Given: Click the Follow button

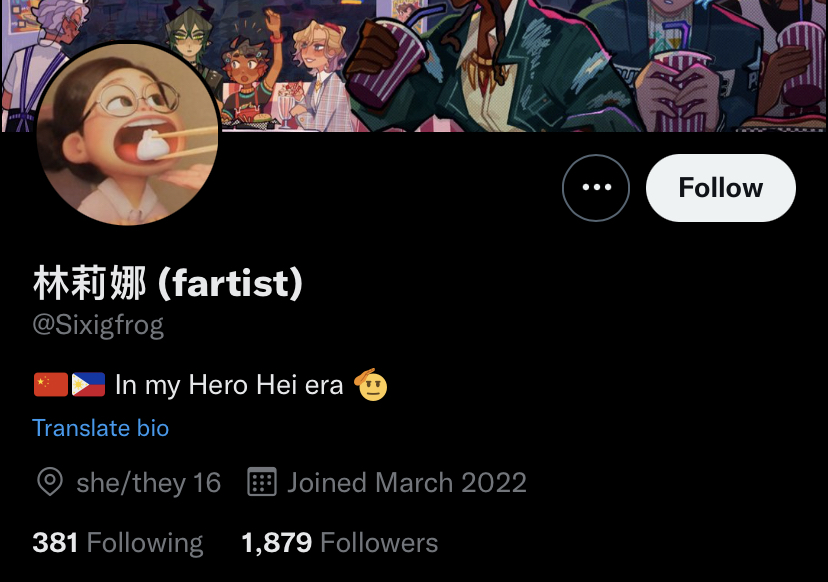Looking at the screenshot, I should pyautogui.click(x=720, y=188).
